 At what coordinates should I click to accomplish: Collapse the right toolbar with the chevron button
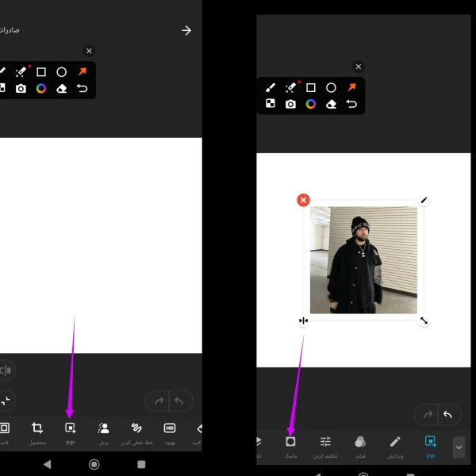point(459,447)
